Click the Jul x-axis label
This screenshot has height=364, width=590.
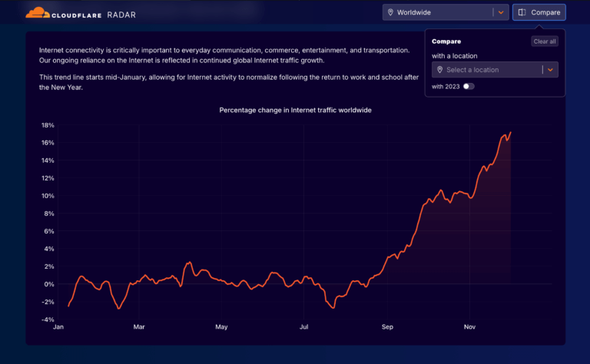click(304, 327)
